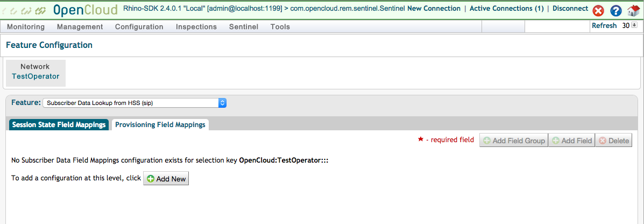Open the Sentinel menu
644x224 pixels.
[x=244, y=27]
